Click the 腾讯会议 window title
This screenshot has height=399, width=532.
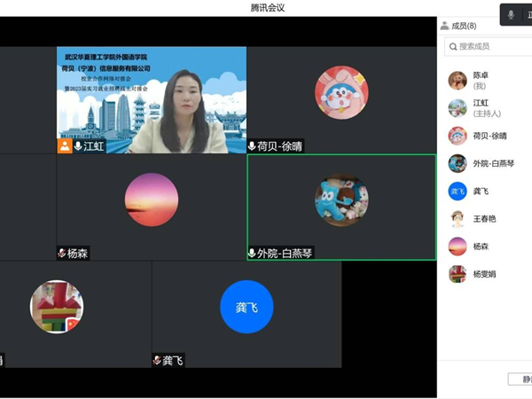[268, 8]
